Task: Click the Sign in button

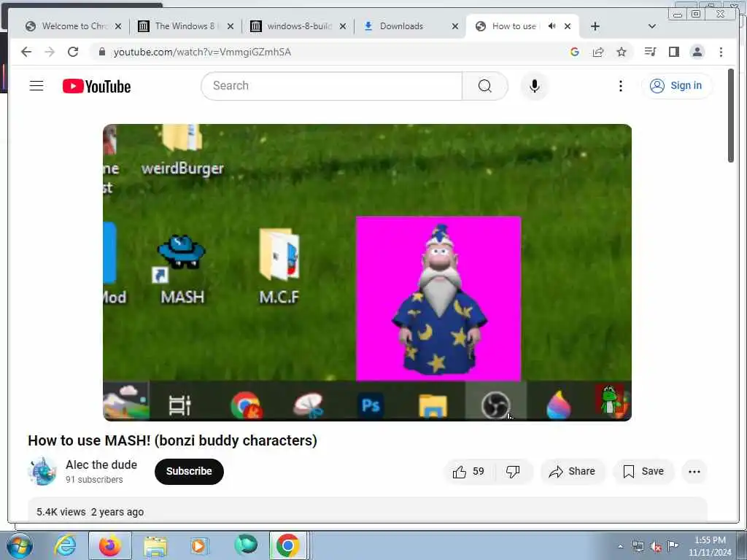Action: tap(676, 86)
